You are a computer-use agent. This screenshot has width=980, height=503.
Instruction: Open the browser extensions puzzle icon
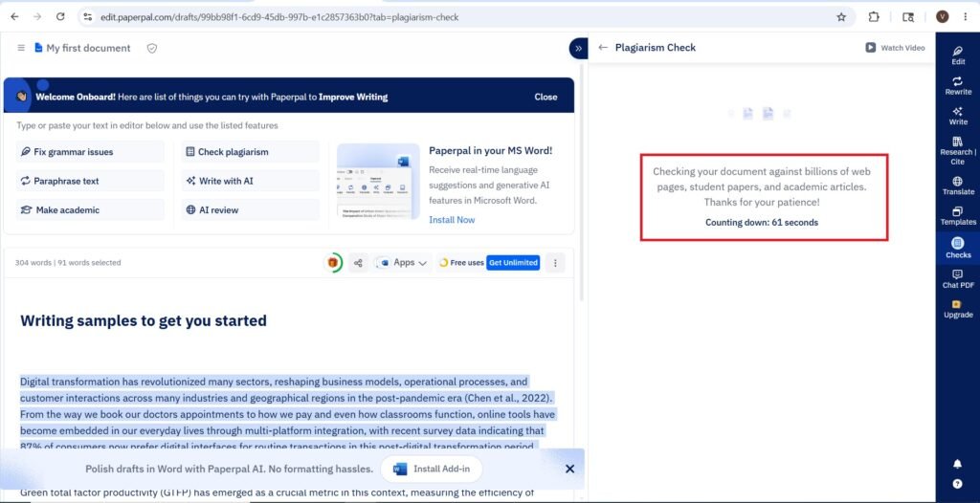(x=874, y=17)
